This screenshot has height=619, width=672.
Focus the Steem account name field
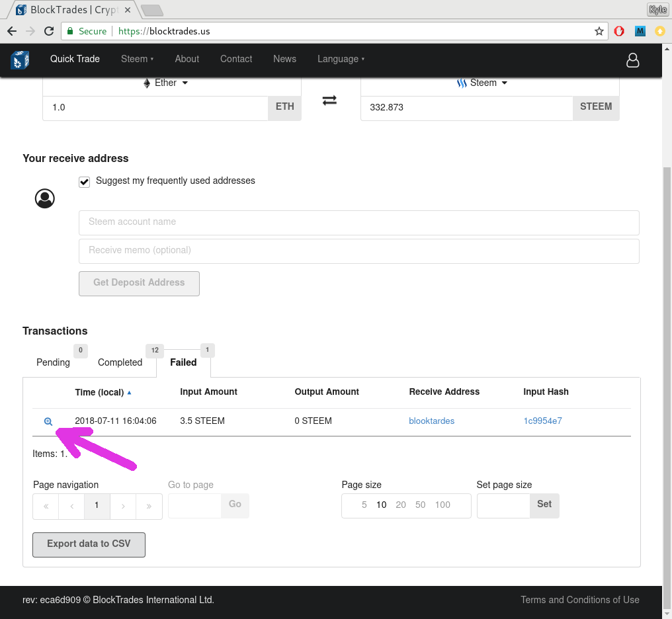coord(359,222)
